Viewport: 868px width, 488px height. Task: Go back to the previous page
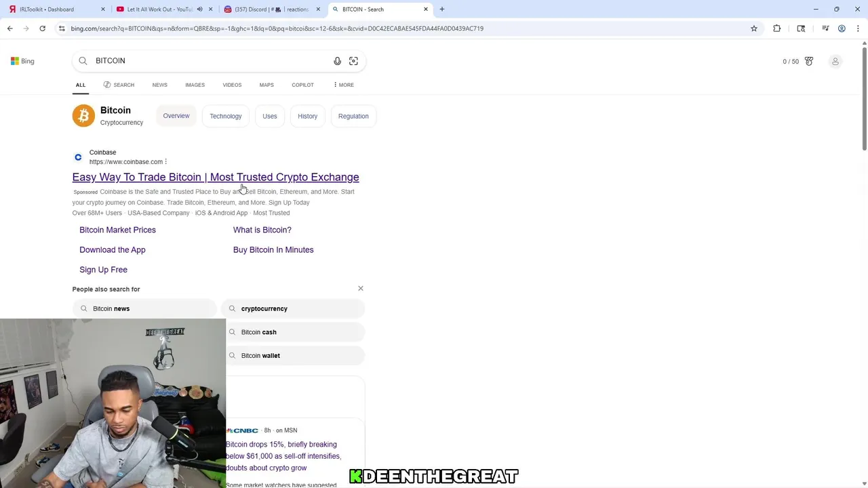(9, 28)
